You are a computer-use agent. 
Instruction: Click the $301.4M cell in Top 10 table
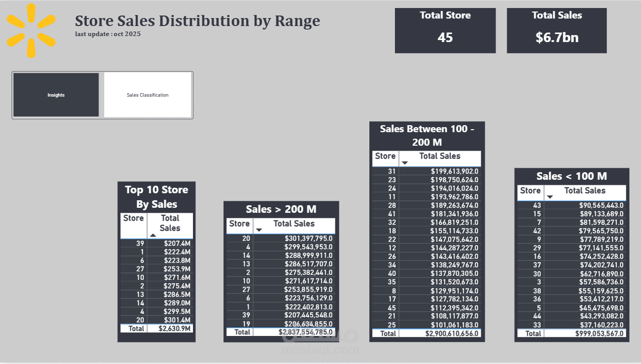coord(177,320)
